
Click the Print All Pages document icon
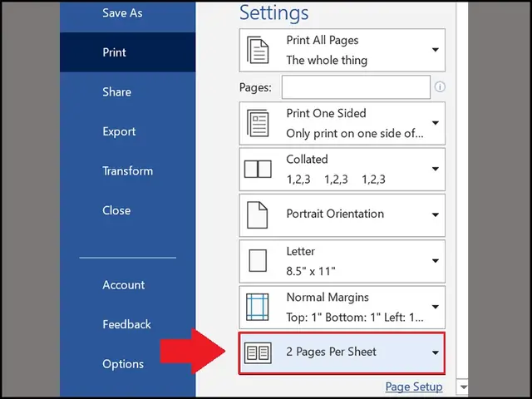258,50
